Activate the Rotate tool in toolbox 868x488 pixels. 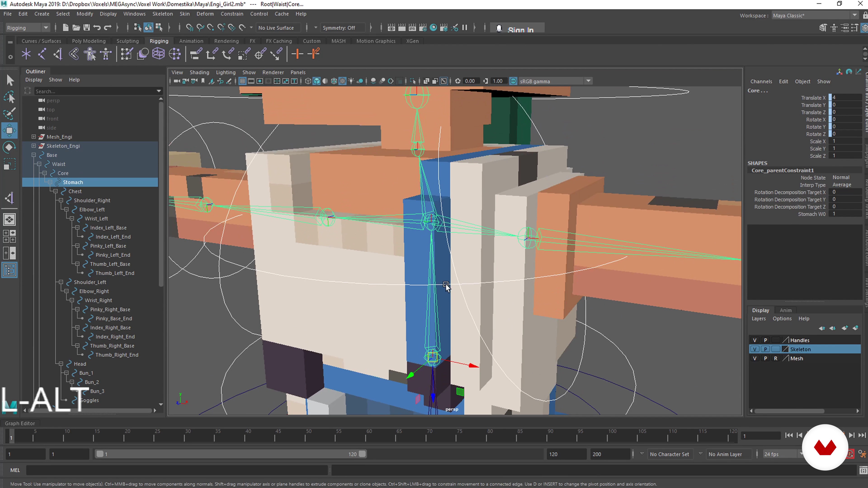10,147
